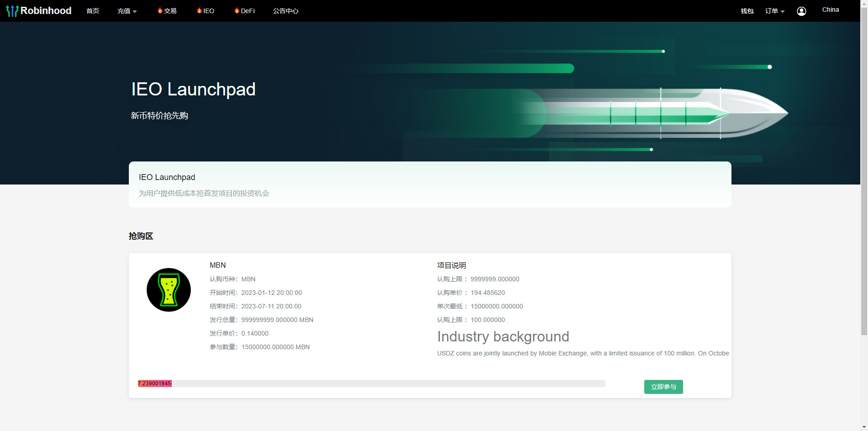
Task: Click the rocket banner graphic
Action: point(656,113)
